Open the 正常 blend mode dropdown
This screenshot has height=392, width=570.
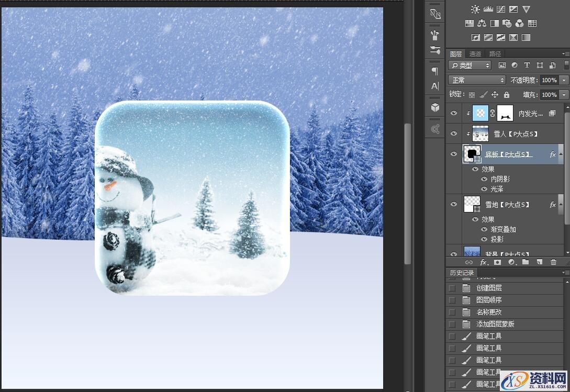pyautogui.click(x=477, y=80)
